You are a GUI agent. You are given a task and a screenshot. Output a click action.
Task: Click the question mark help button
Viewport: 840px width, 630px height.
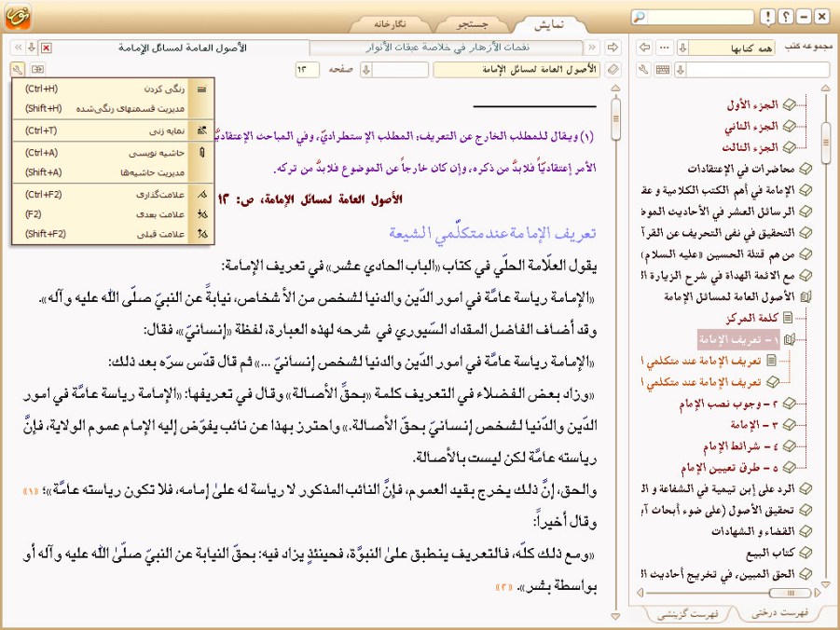tap(786, 17)
